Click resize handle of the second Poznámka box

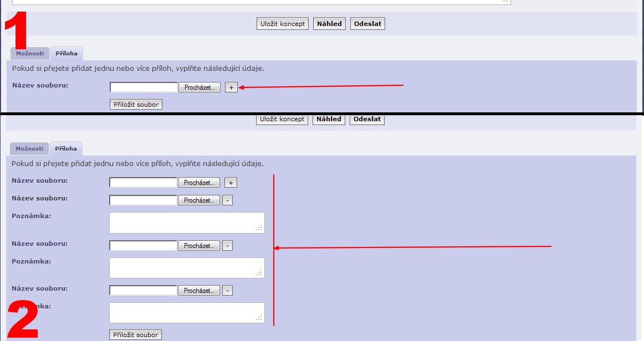[x=259, y=273]
